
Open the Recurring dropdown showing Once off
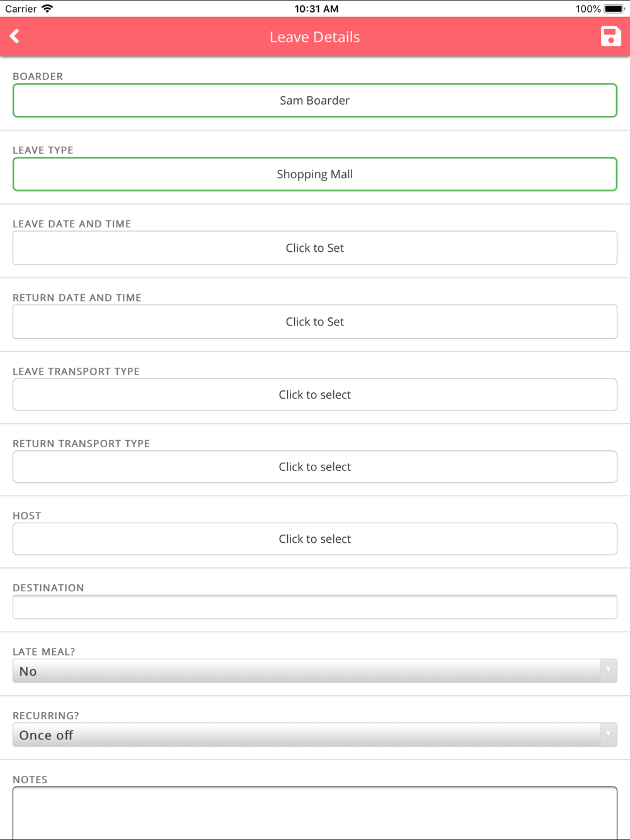point(315,735)
